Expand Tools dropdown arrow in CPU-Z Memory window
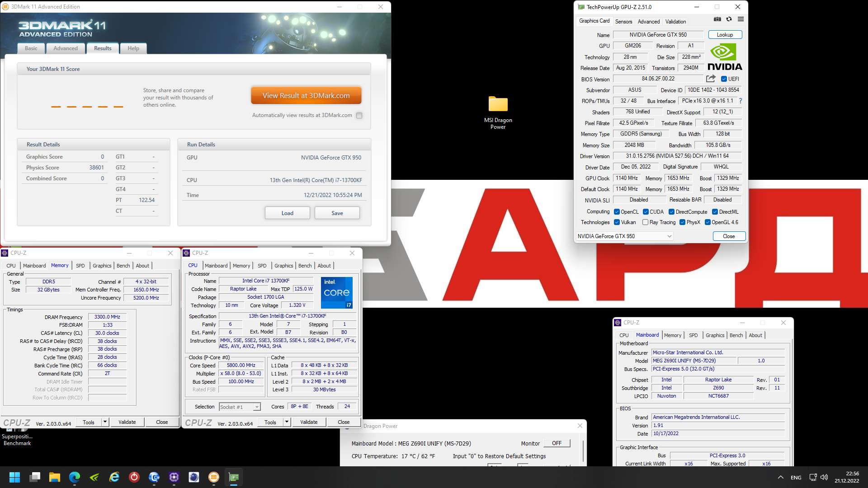 (x=105, y=422)
